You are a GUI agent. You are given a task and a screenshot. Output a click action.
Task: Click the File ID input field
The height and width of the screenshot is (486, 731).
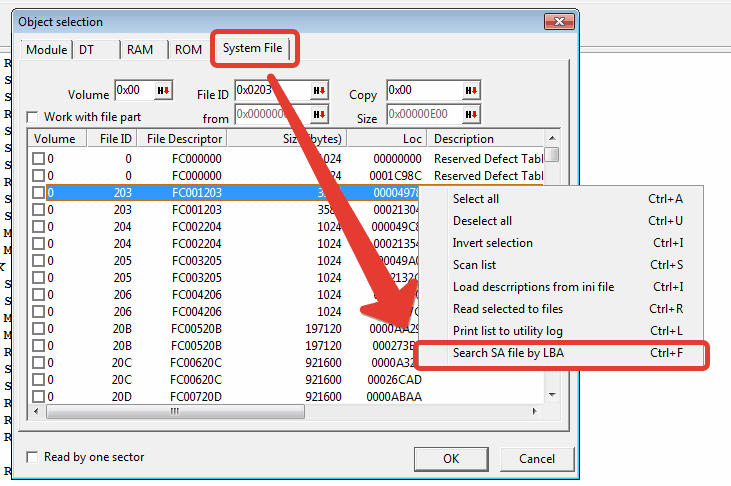coord(273,90)
